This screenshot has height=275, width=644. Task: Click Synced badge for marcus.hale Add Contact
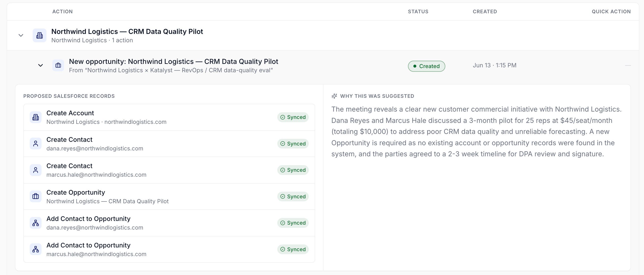(293, 249)
